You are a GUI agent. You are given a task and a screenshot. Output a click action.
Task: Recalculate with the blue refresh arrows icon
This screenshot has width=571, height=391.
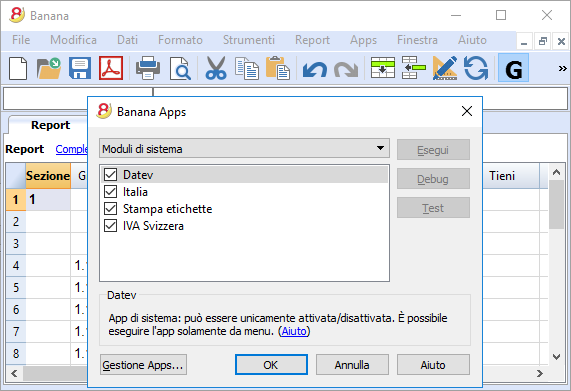click(476, 68)
